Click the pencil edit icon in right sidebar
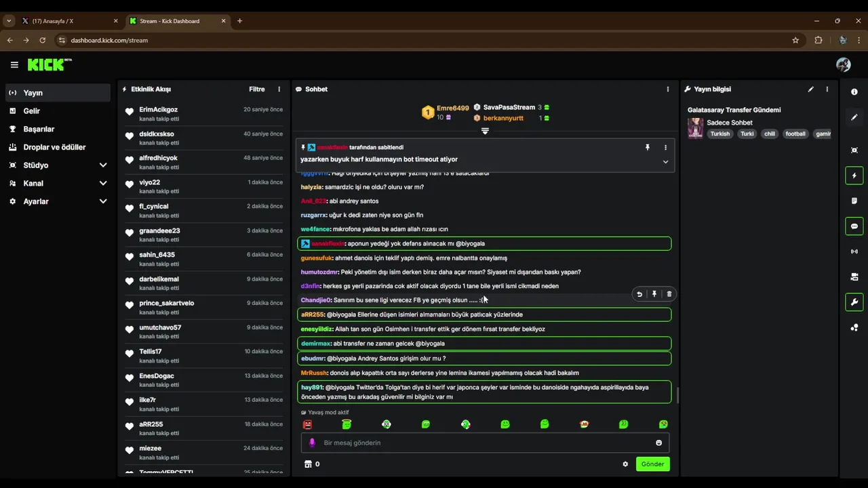The width and height of the screenshot is (868, 488). click(x=854, y=117)
